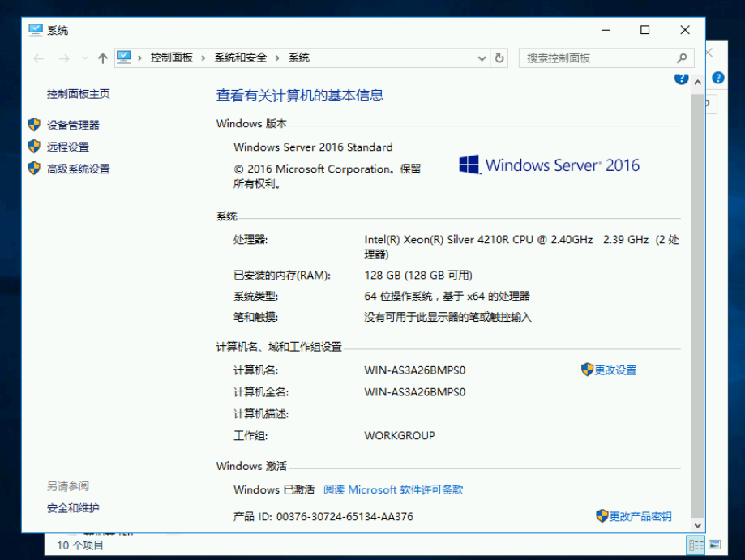Go to Control Panel Home (控制面板主页)
745x560 pixels.
coord(79,94)
